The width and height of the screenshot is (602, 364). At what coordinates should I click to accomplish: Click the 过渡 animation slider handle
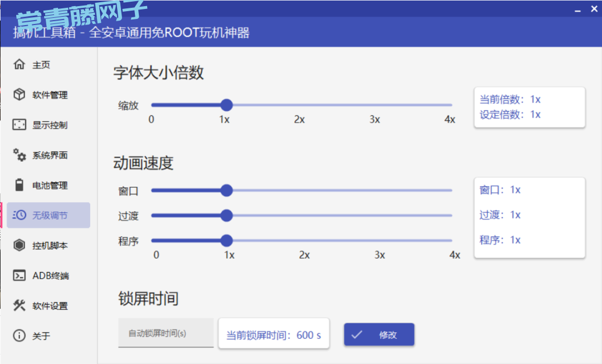pos(226,215)
